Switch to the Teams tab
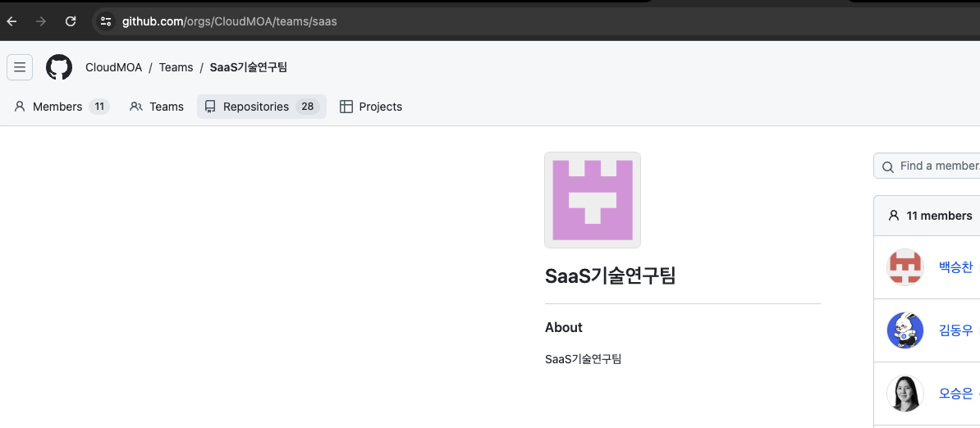Image resolution: width=980 pixels, height=428 pixels. pos(157,107)
